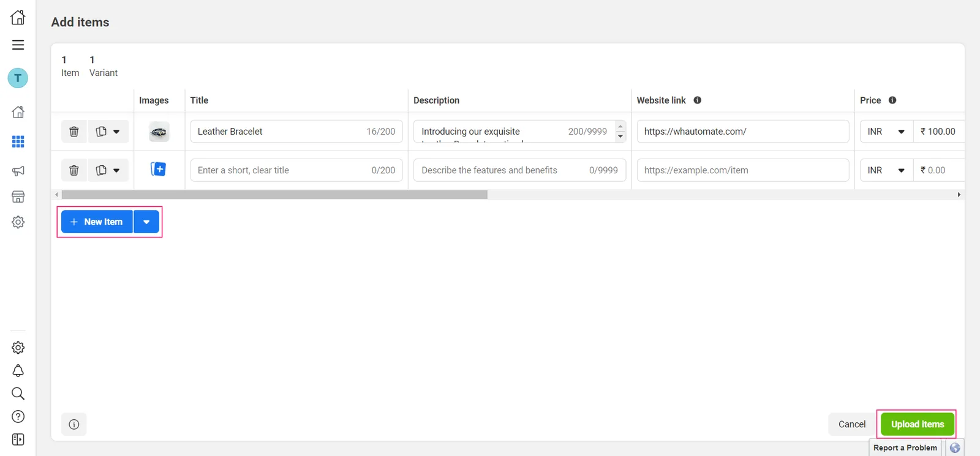Click Upload items button

(918, 424)
